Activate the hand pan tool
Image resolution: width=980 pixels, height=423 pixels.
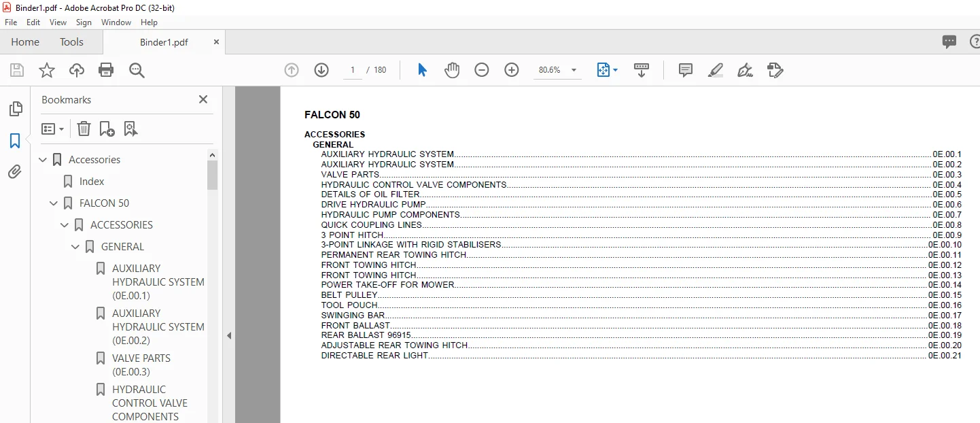pyautogui.click(x=452, y=70)
